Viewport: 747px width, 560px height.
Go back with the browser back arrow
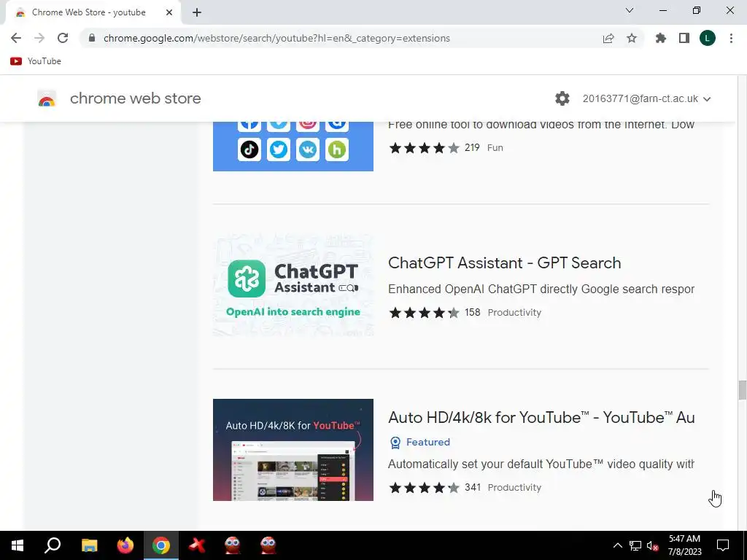pos(16,38)
